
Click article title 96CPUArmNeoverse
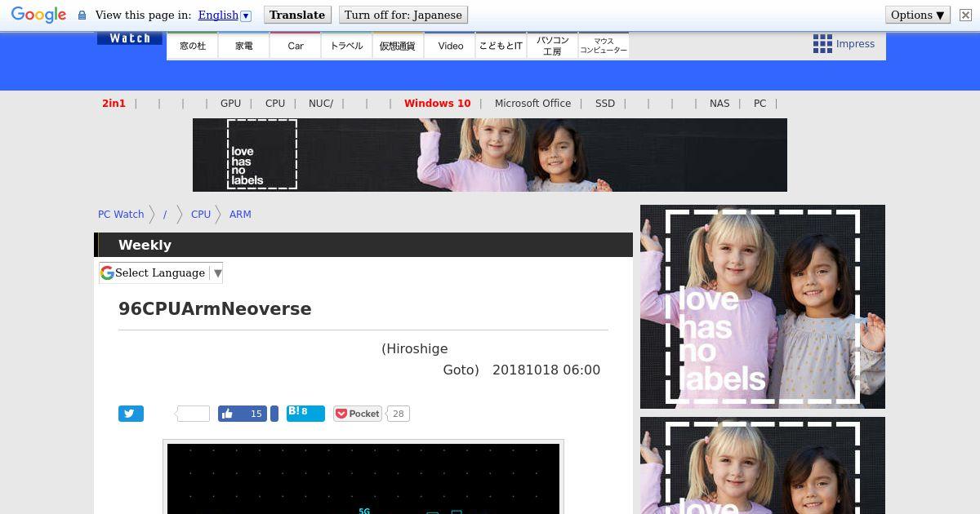[x=215, y=309]
